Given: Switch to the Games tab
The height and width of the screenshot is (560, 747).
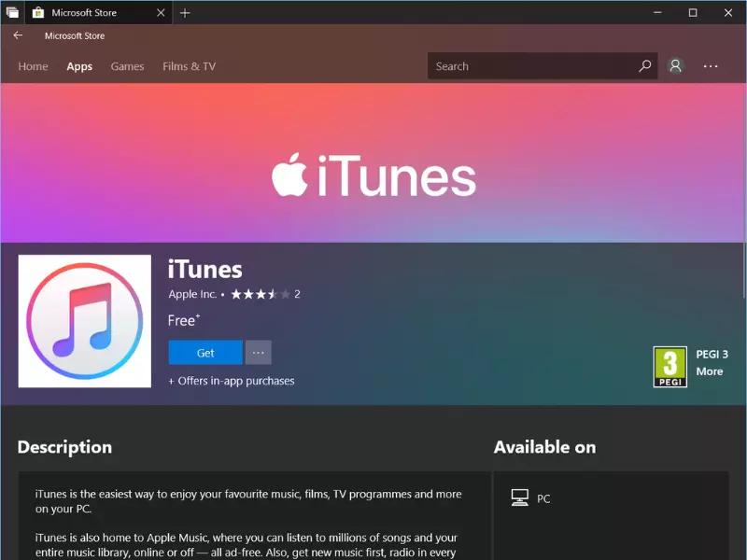Looking at the screenshot, I should click(x=127, y=66).
